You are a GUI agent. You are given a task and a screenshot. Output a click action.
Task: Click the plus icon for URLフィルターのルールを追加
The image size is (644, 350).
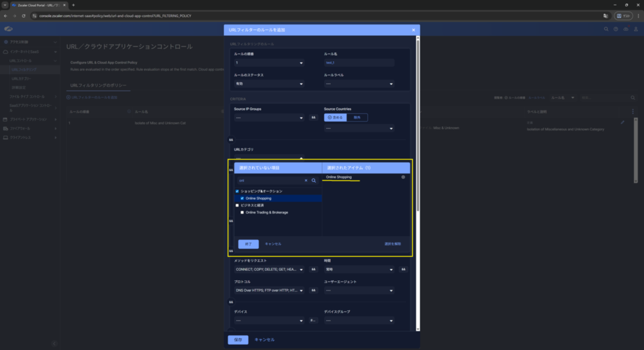click(x=69, y=97)
